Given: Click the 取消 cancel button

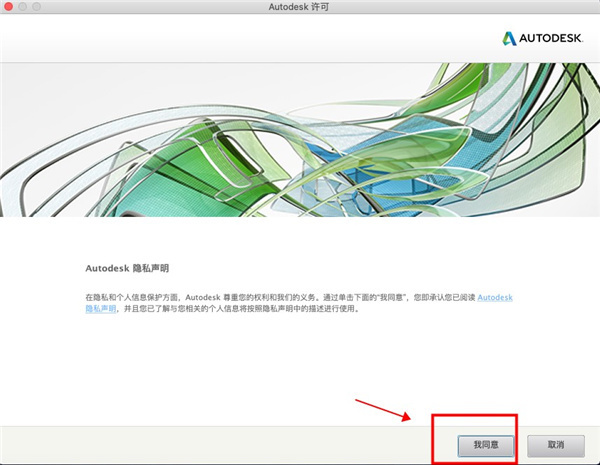Looking at the screenshot, I should pyautogui.click(x=556, y=445).
